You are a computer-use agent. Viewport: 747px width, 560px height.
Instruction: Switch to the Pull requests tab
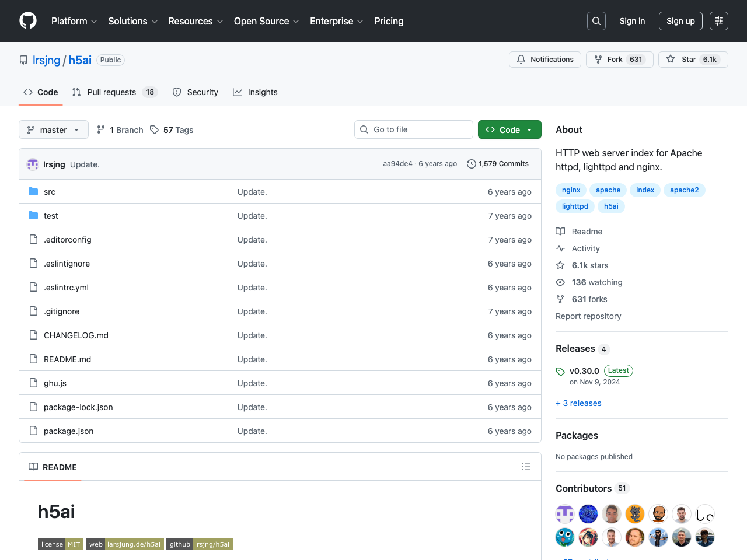(111, 92)
